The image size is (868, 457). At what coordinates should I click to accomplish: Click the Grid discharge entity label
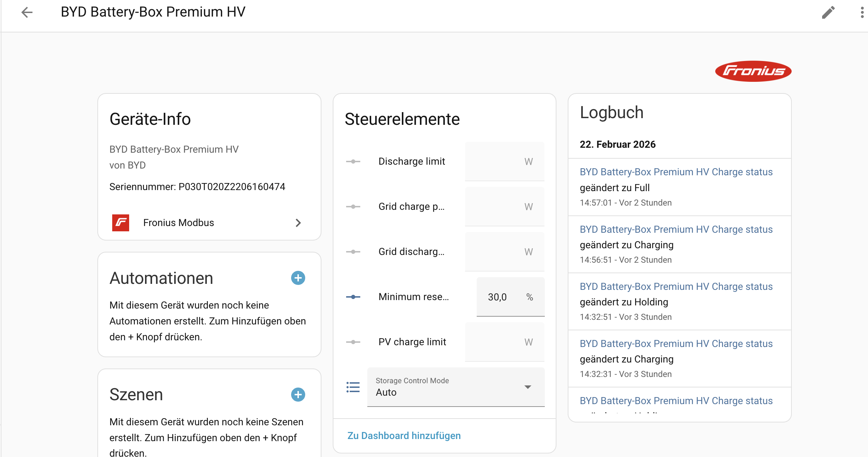coord(411,252)
